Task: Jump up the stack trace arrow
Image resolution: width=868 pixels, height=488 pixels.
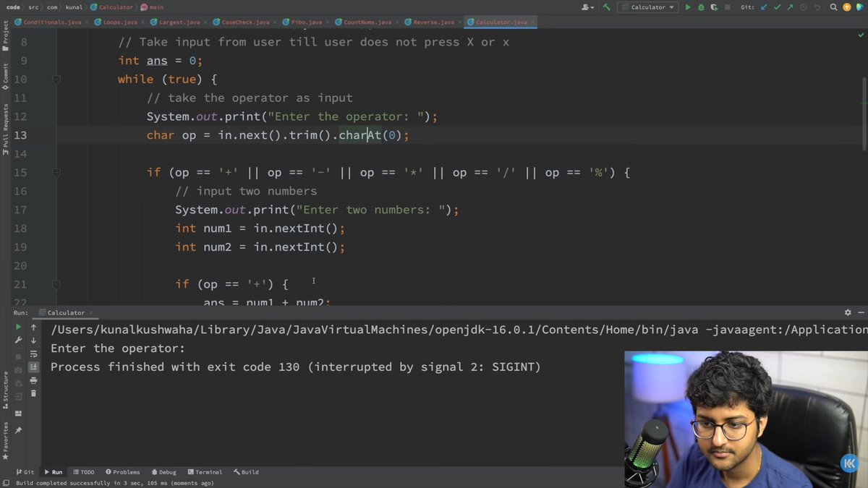Action: coord(33,328)
